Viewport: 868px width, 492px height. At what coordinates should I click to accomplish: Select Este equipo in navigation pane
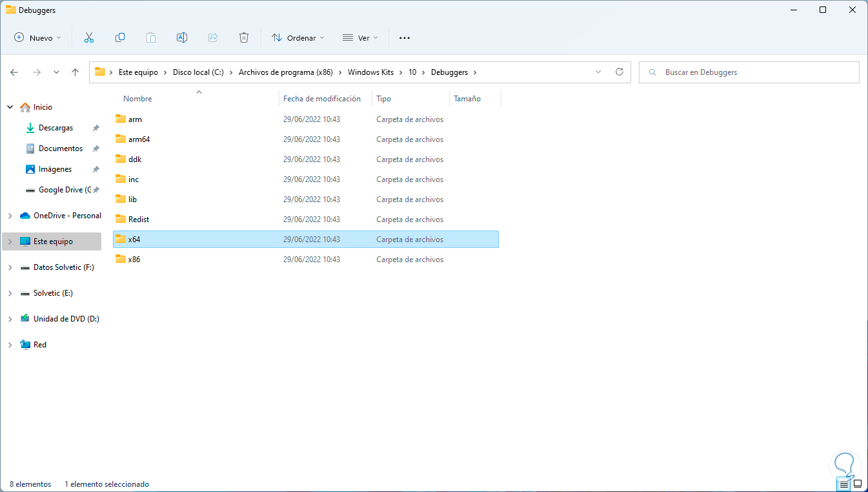click(x=53, y=241)
